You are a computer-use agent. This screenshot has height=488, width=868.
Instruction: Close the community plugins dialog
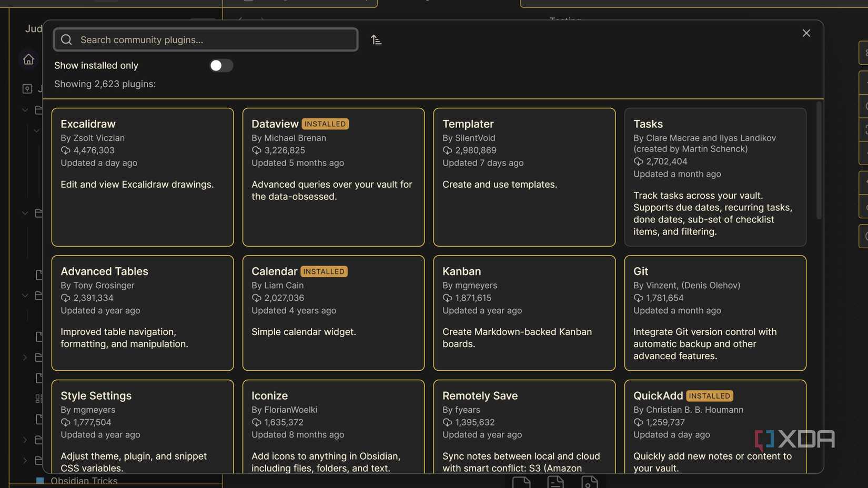click(x=806, y=33)
